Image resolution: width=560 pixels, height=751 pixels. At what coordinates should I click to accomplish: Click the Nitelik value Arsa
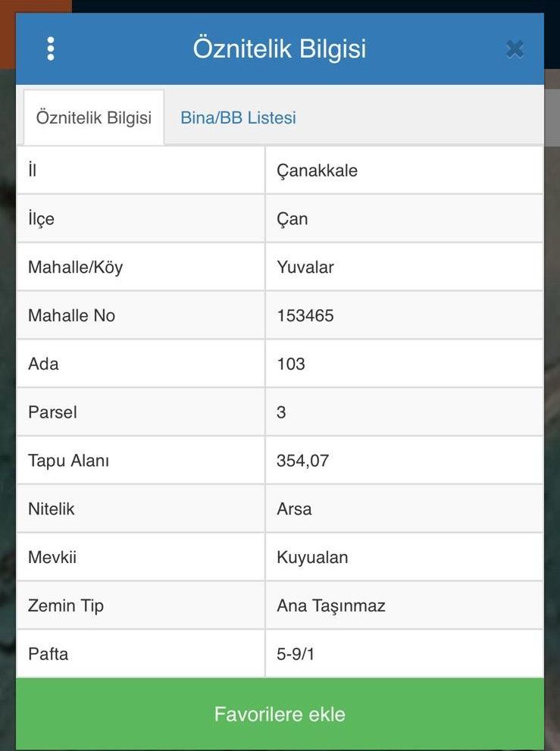coord(294,509)
